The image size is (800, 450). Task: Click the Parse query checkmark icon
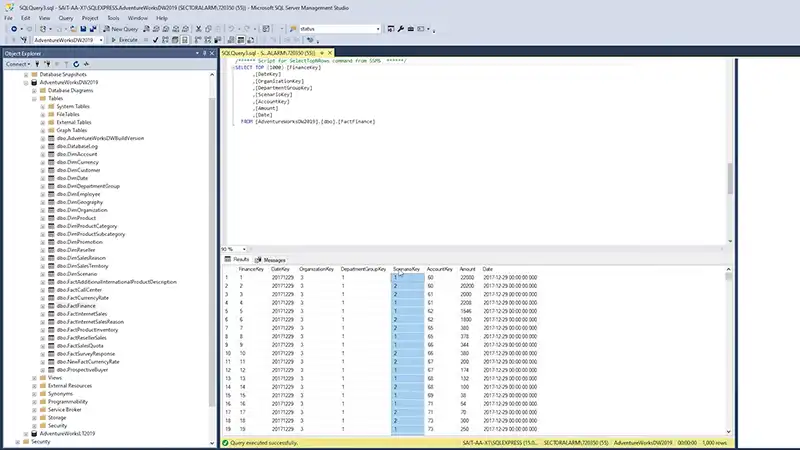[x=155, y=40]
